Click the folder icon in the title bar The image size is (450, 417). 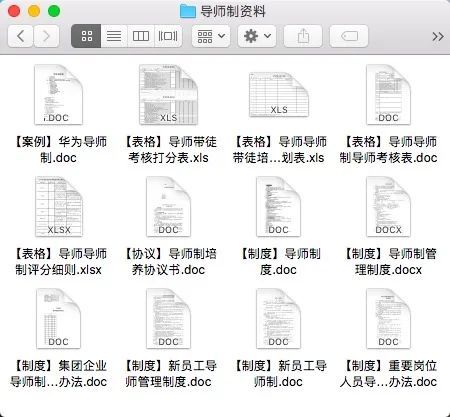[x=188, y=11]
